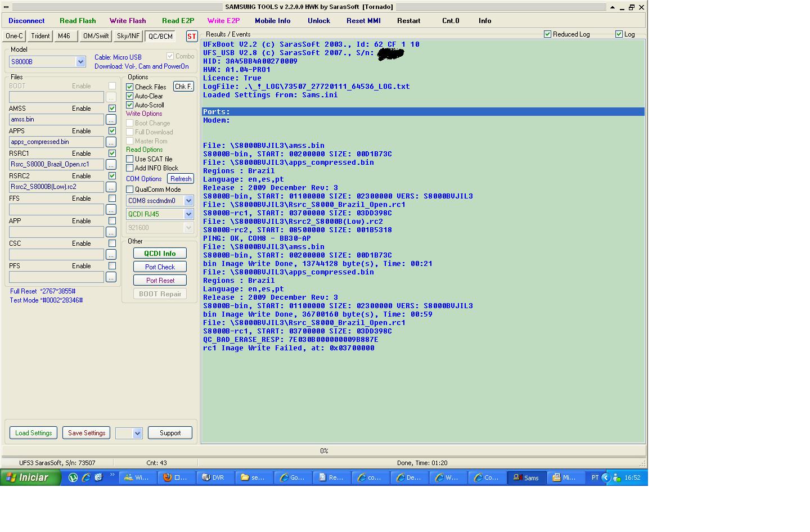Enable Use SCAT file option

point(129,159)
